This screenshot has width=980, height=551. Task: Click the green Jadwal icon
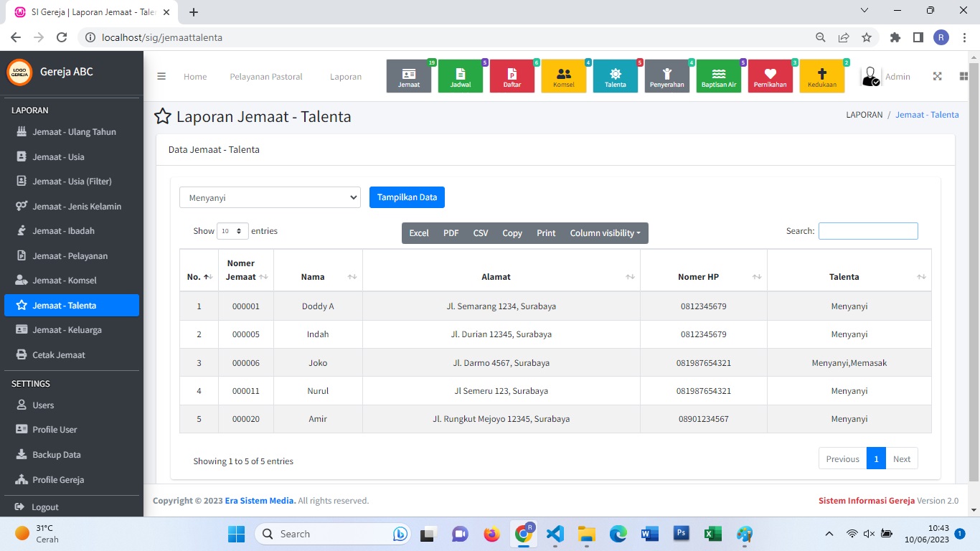[461, 76]
